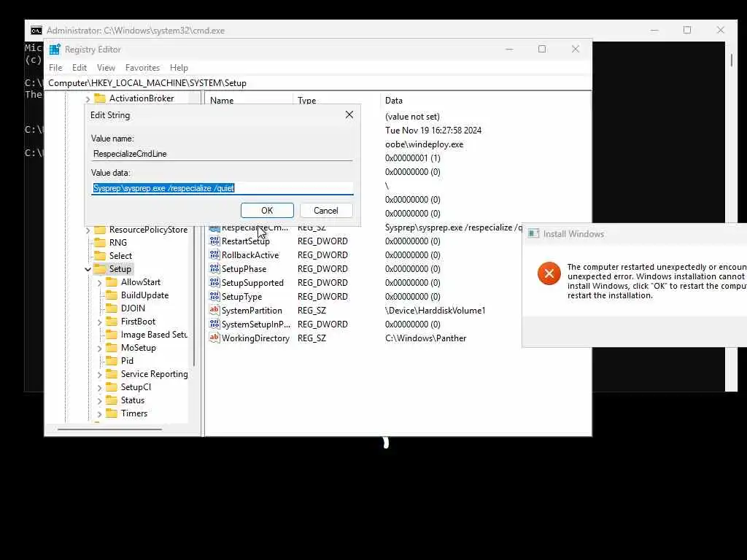The width and height of the screenshot is (747, 560).
Task: Click the C:\Windows\Panther data value
Action: pyautogui.click(x=425, y=338)
